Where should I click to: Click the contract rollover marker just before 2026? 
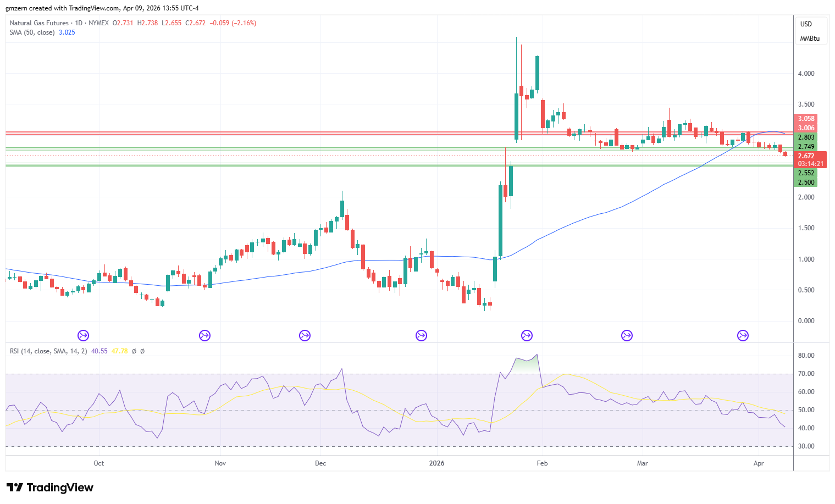tap(421, 335)
